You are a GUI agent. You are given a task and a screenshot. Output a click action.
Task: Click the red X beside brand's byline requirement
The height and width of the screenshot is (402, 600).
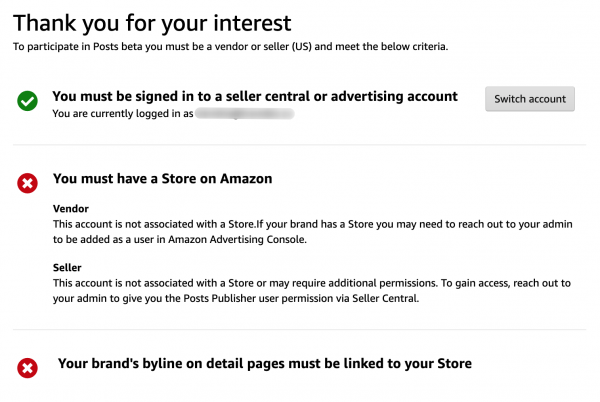pos(28,368)
